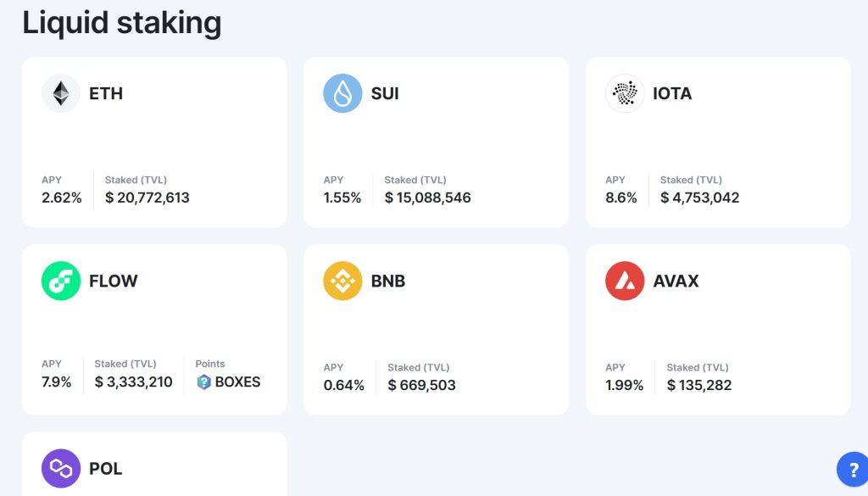Screen dimensions: 868x496
Task: Click the yellow BNB logo icon
Action: [x=342, y=281]
